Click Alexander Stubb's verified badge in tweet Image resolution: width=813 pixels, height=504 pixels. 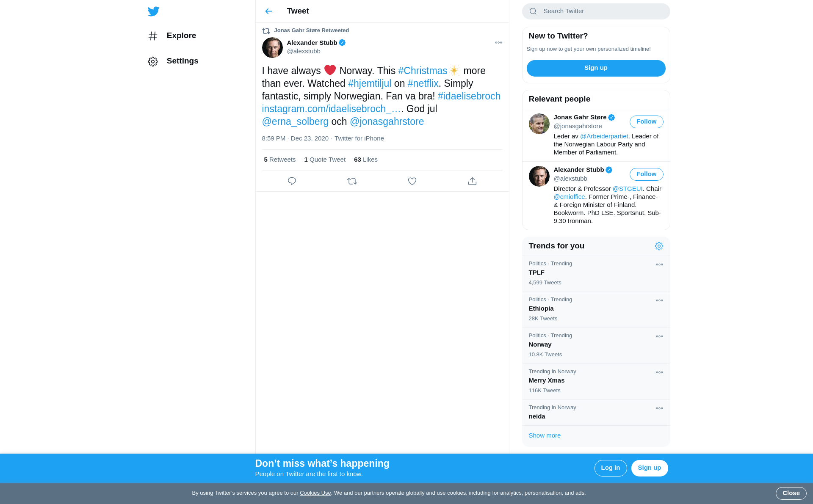342,43
